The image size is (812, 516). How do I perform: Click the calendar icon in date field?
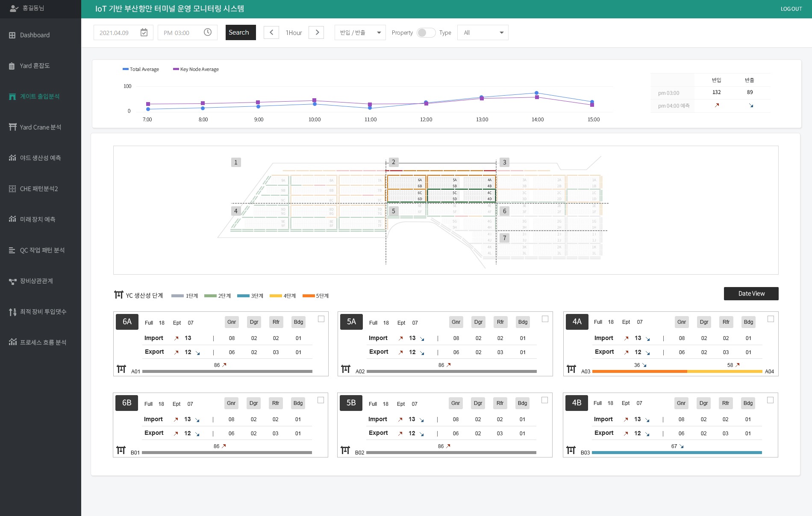tap(144, 32)
